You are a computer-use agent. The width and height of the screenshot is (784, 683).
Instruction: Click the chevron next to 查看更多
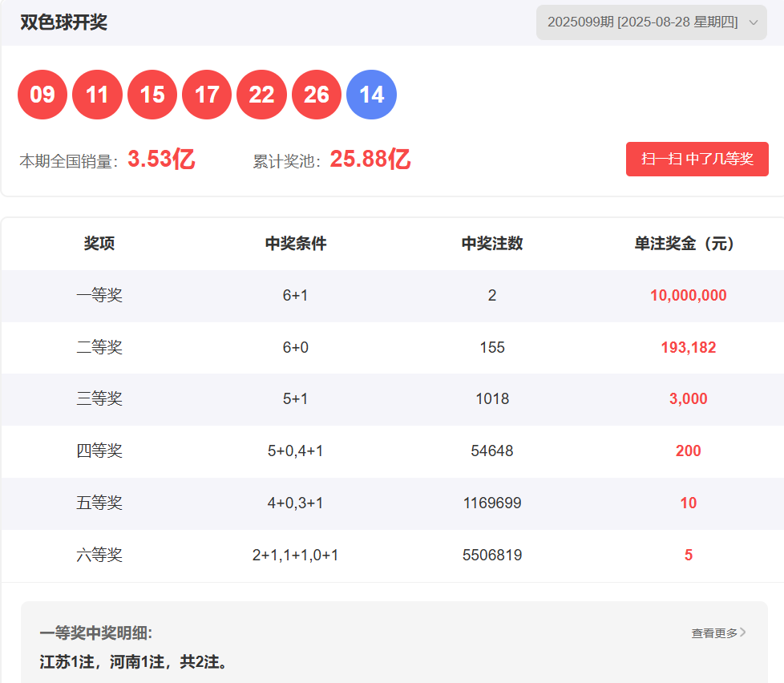[743, 632]
